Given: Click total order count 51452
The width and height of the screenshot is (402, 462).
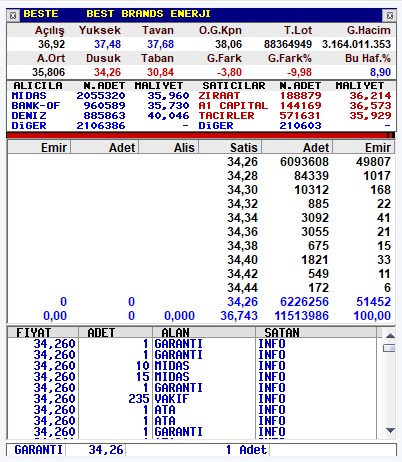Looking at the screenshot, I should (x=373, y=302).
